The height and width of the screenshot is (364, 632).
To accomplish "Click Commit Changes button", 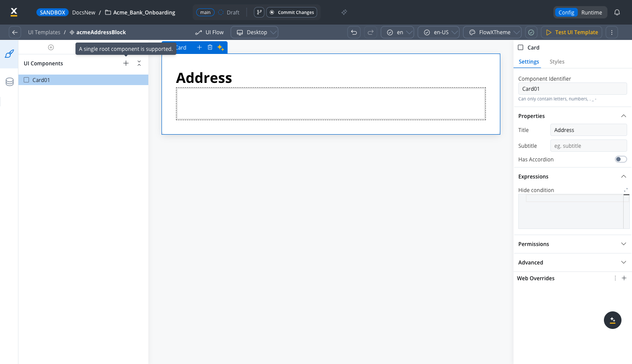I will pyautogui.click(x=292, y=12).
